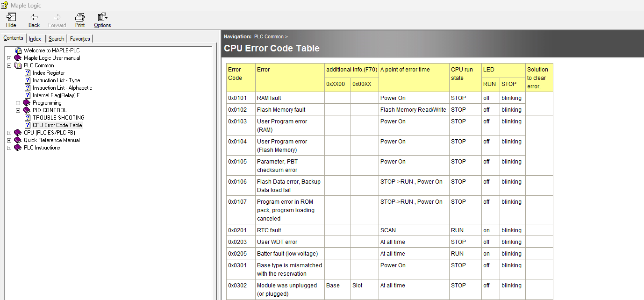Expand the Quick Reference Manual section

pos(8,140)
